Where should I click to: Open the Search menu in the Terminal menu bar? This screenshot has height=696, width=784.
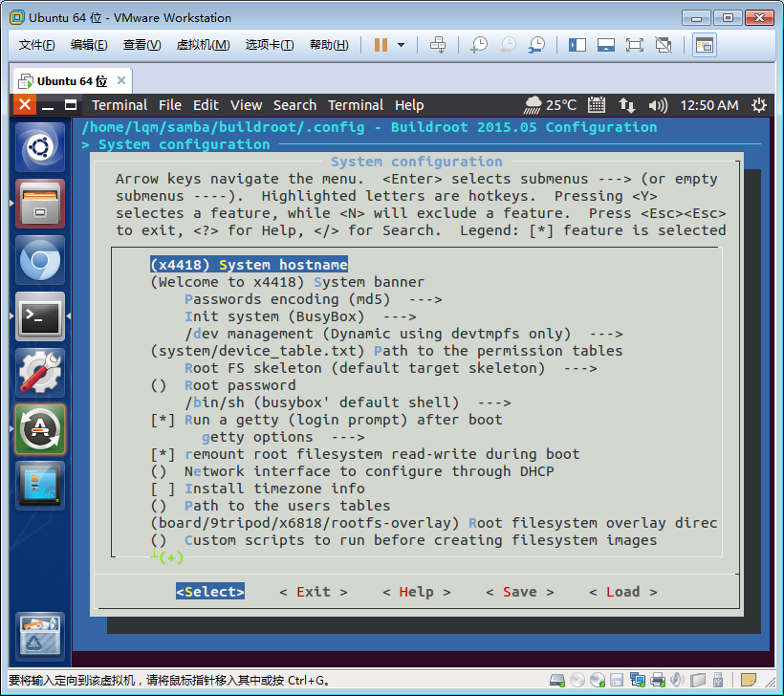pos(294,105)
